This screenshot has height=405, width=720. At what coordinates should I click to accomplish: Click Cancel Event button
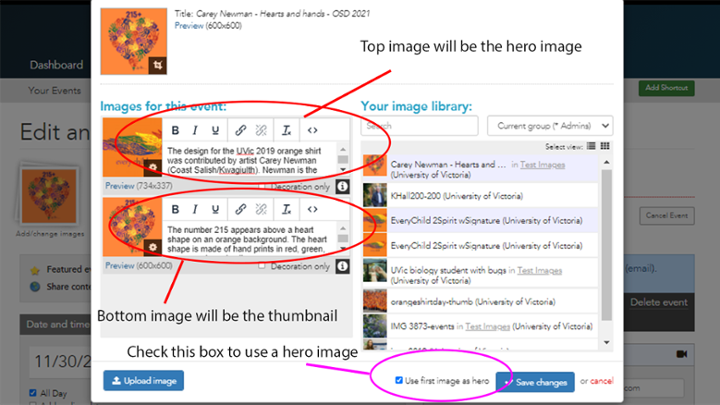667,215
